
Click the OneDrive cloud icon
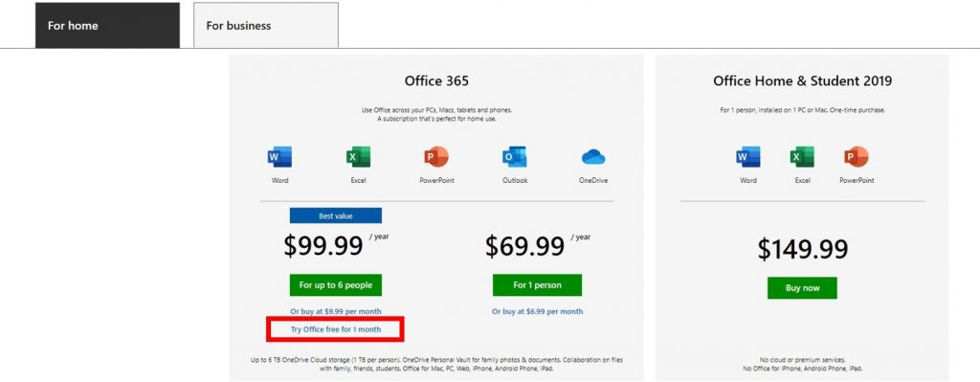click(593, 157)
